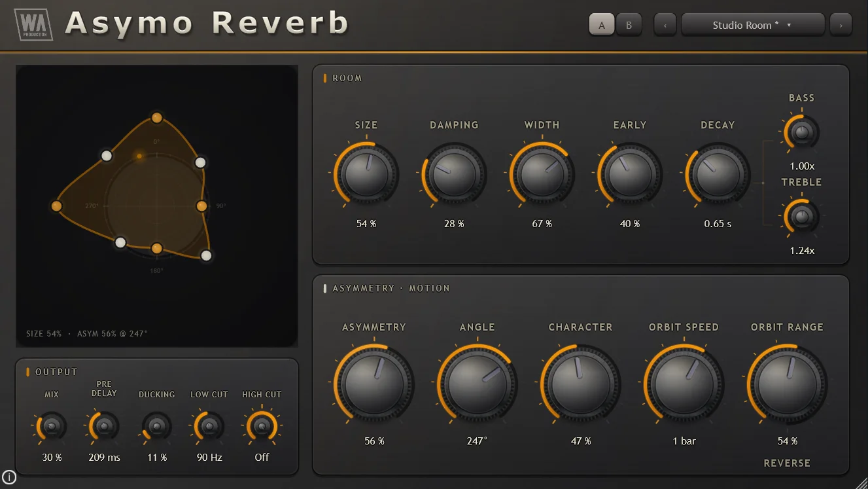Toggle the Reverse option under Orbit Range
The image size is (868, 489).
point(787,463)
